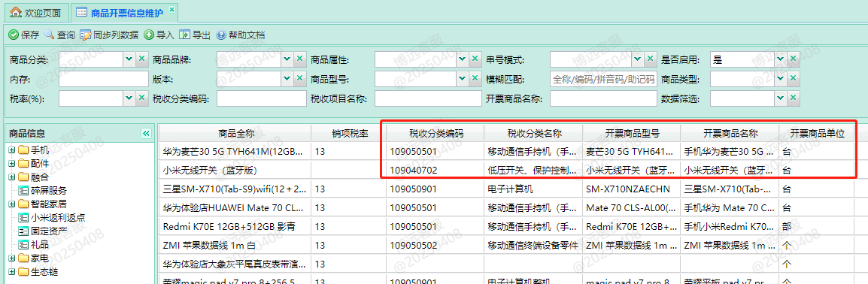
Task: Clear the 商品品牌 field
Action: point(300,59)
